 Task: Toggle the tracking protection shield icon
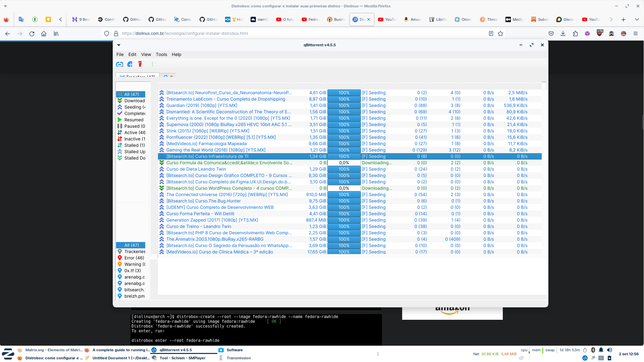coord(106,34)
